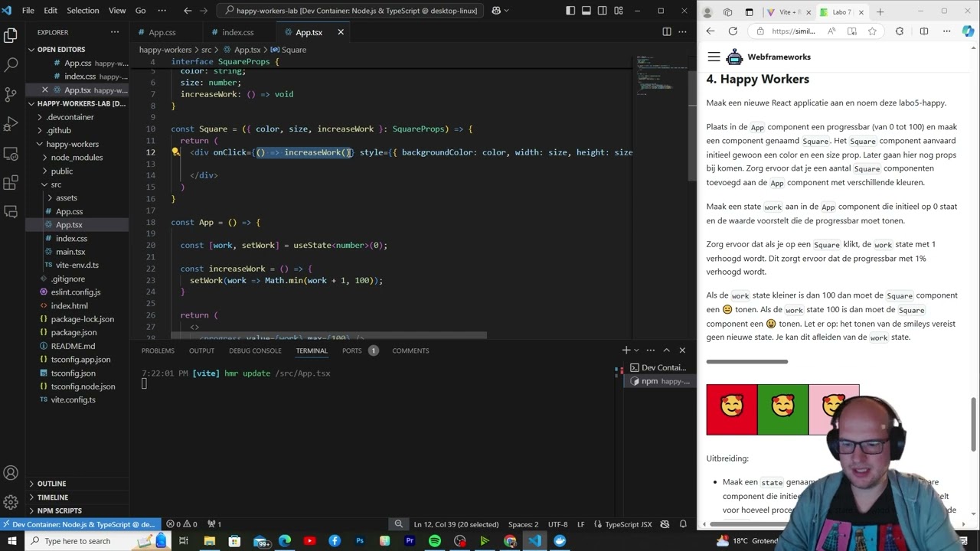This screenshot has width=980, height=551.
Task: Open the Edge Copilot icon
Action: tap(969, 31)
